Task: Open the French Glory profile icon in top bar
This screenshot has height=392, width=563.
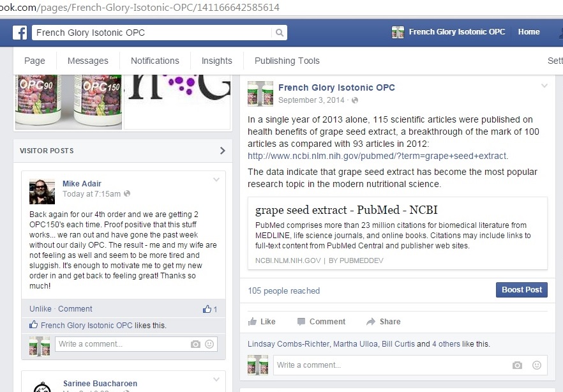Action: [x=398, y=32]
